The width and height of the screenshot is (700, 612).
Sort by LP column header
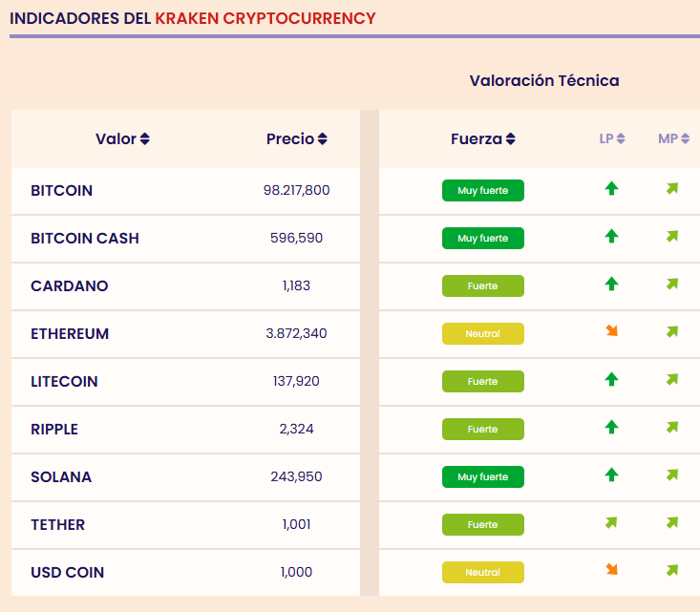point(612,139)
